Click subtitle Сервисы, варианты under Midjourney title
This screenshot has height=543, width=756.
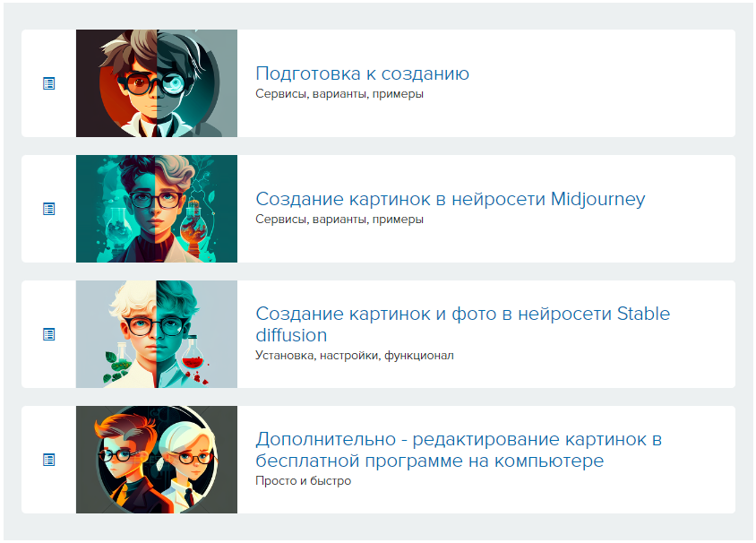(x=339, y=220)
